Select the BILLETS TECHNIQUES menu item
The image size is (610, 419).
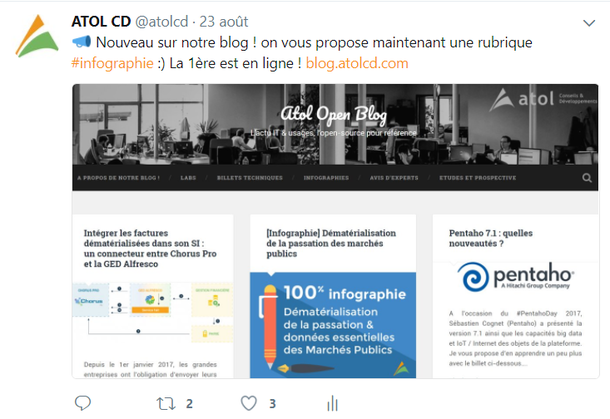click(x=250, y=178)
